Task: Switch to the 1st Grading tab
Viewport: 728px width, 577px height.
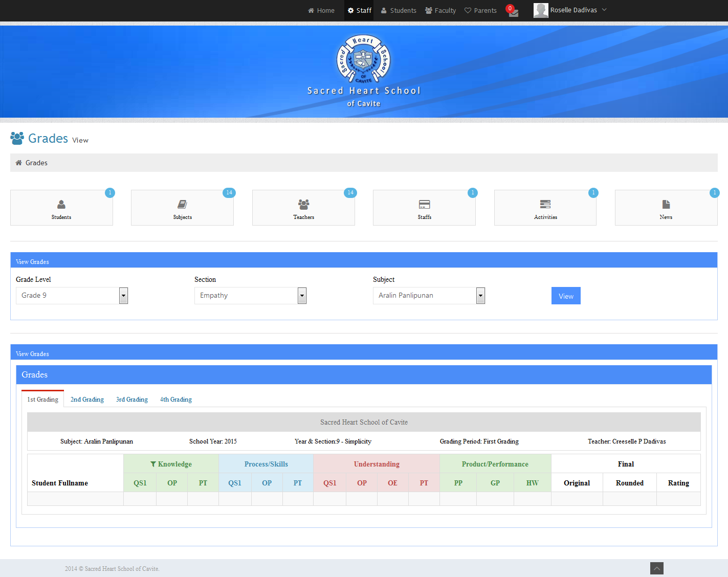Action: 42,399
